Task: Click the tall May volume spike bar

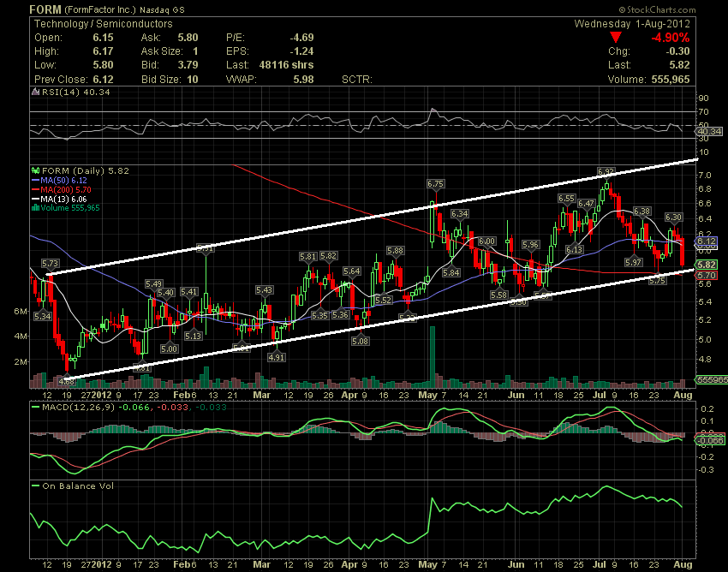Action: tap(433, 357)
